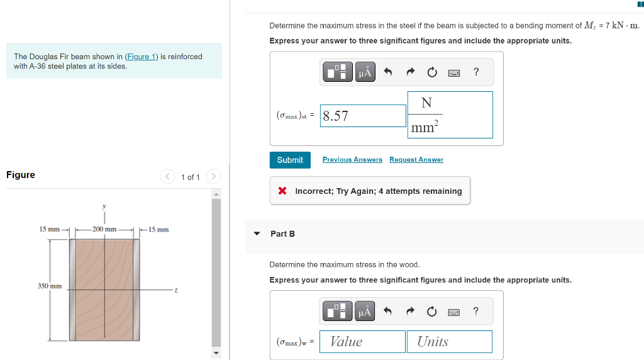This screenshot has height=360, width=644.
Task: Click Part B wood stress Value field
Action: 363,342
